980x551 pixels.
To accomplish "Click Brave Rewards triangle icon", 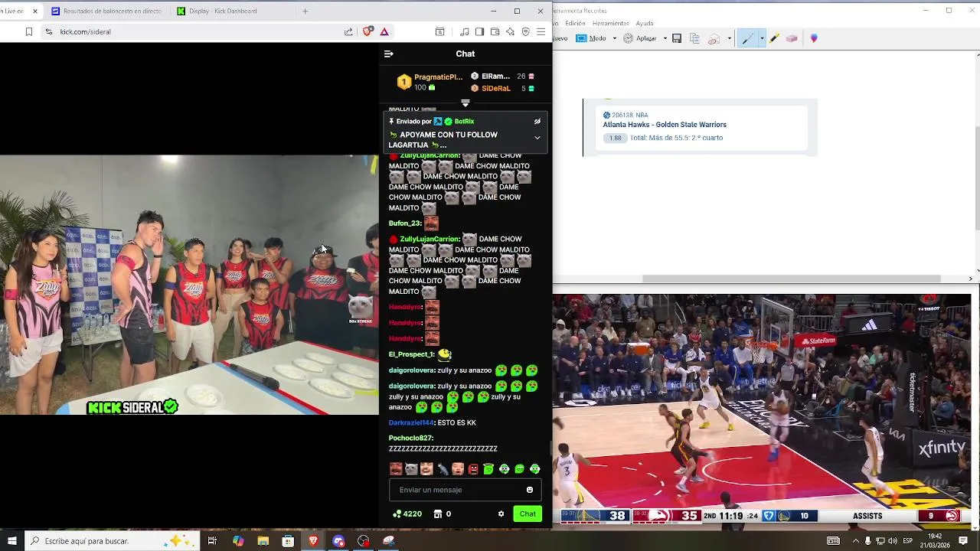I will coord(384,31).
